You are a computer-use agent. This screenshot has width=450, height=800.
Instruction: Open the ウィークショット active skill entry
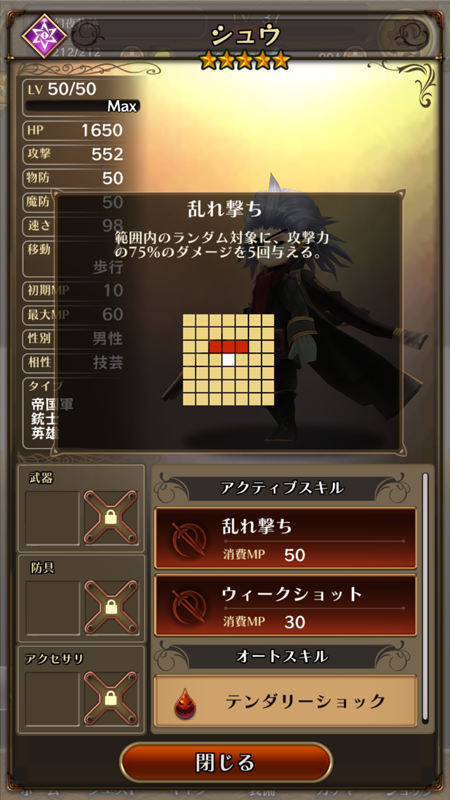[x=285, y=606]
